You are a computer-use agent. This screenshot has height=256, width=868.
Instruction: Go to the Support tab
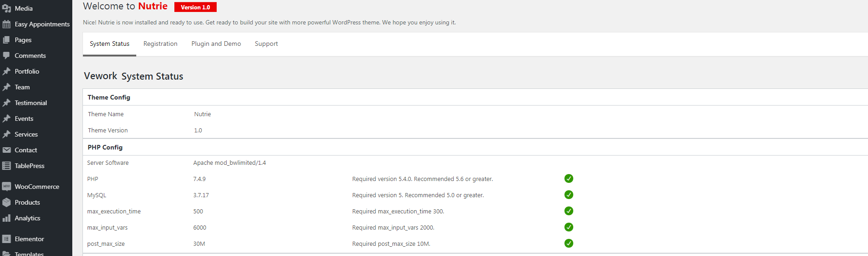coord(266,44)
